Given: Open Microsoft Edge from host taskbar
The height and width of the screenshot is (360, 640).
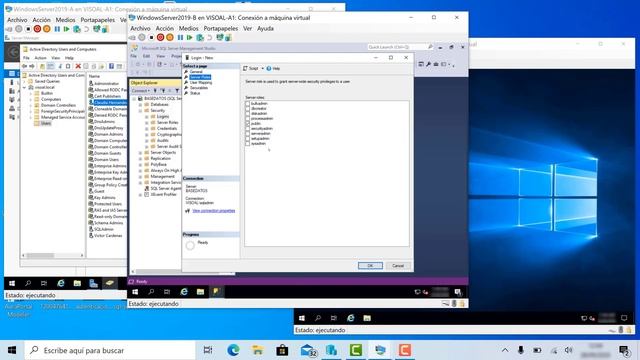Looking at the screenshot, I should [x=233, y=350].
